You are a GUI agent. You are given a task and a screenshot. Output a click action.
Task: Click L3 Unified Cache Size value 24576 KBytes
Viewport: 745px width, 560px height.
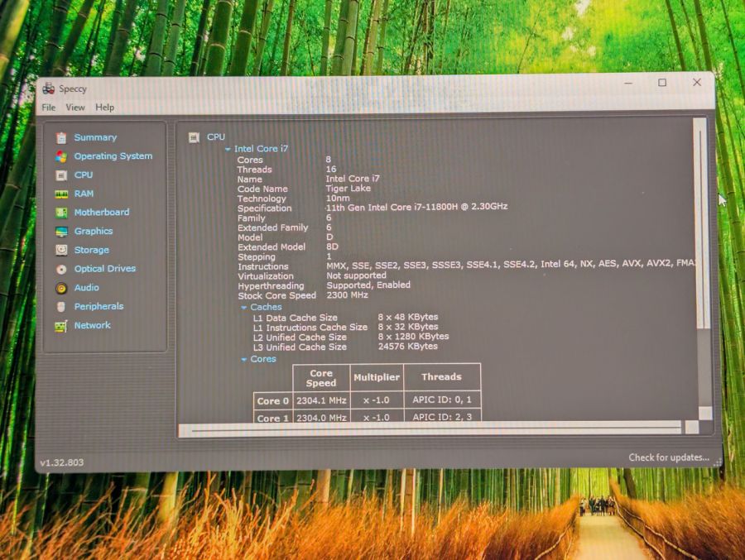coord(407,347)
